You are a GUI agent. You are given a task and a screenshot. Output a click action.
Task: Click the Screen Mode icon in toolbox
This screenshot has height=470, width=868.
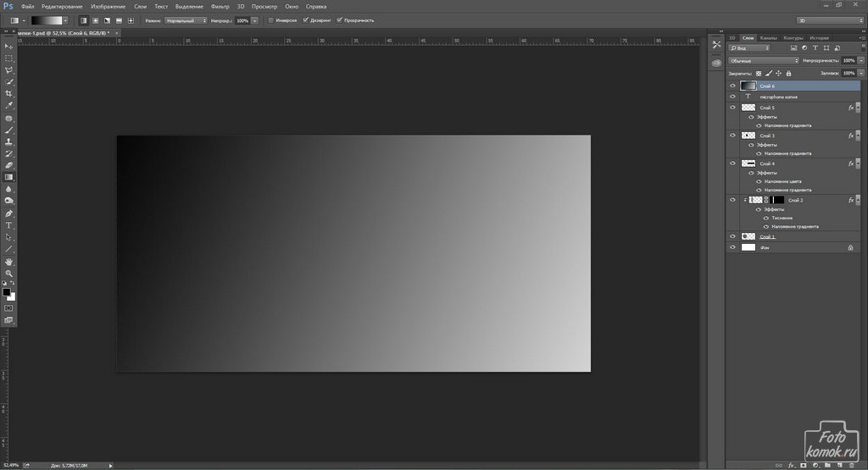tap(8, 320)
